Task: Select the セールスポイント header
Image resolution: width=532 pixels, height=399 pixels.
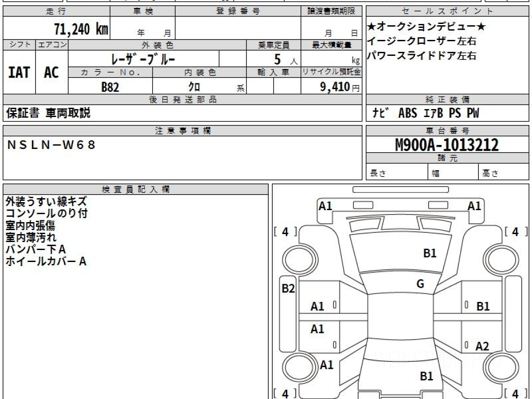Action: [448, 12]
